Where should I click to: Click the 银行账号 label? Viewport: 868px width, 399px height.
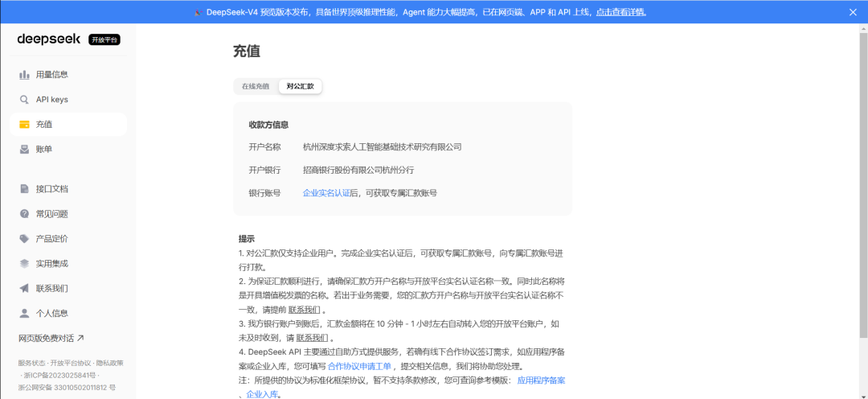(x=264, y=193)
